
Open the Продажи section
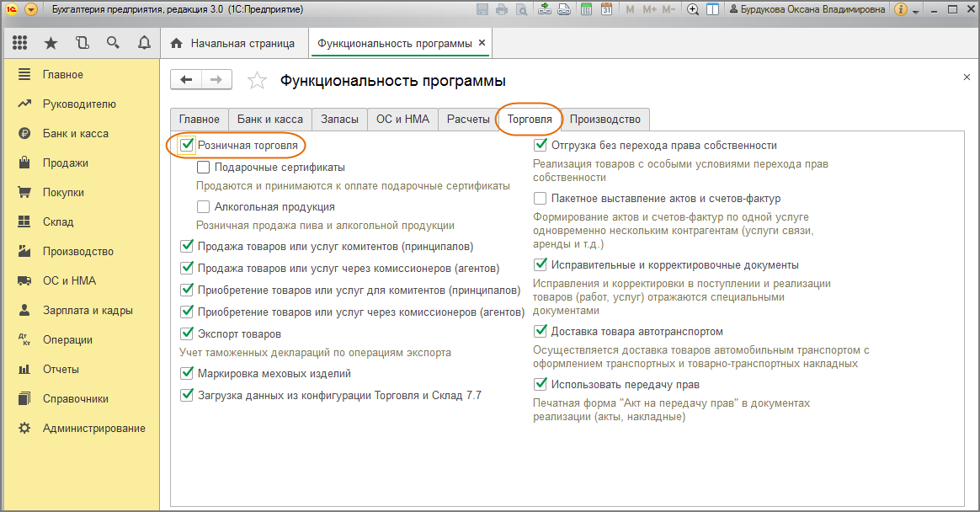pyautogui.click(x=82, y=163)
